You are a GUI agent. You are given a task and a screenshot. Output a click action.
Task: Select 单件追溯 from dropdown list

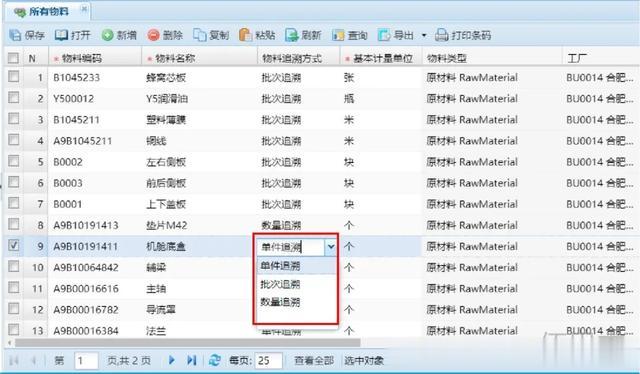point(296,266)
